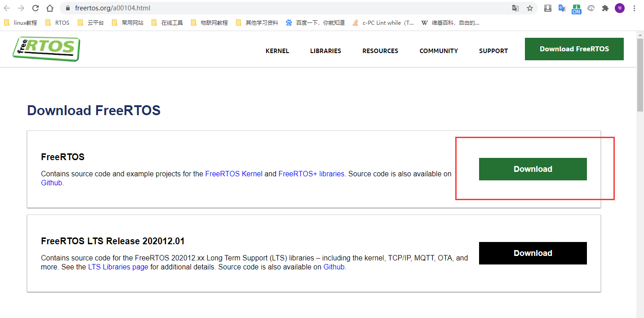
Task: Click the FreeRTOS LTS Release 202012.01 title
Action: [113, 241]
